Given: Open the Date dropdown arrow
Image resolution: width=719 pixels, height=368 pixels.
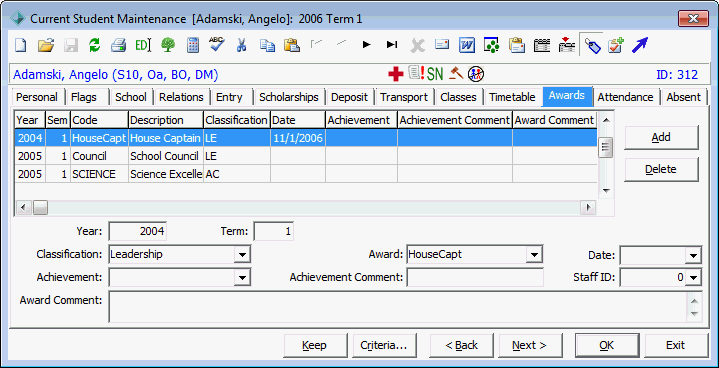Looking at the screenshot, I should [x=693, y=255].
